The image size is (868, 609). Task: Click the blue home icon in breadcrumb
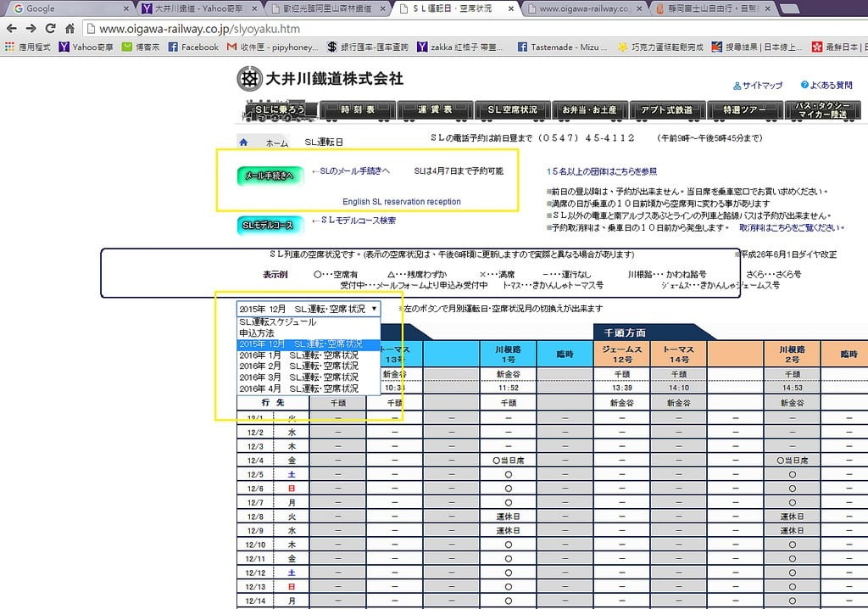tap(244, 142)
